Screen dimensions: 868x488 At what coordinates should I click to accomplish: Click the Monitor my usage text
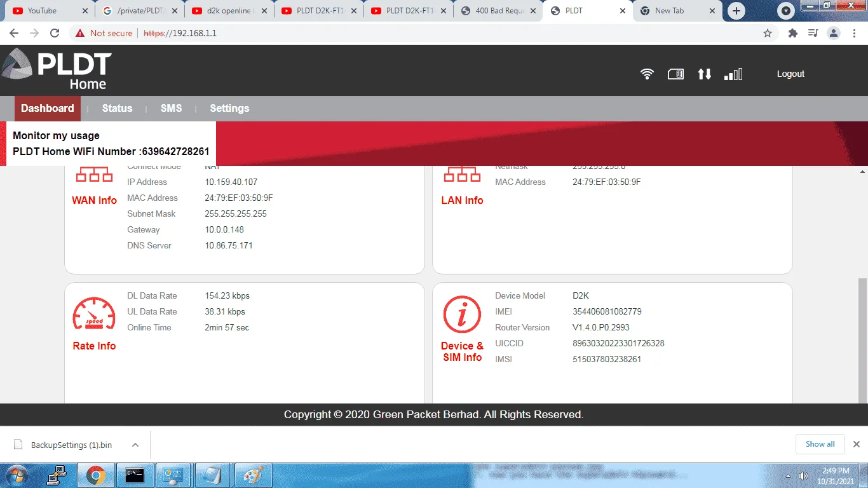pyautogui.click(x=56, y=135)
